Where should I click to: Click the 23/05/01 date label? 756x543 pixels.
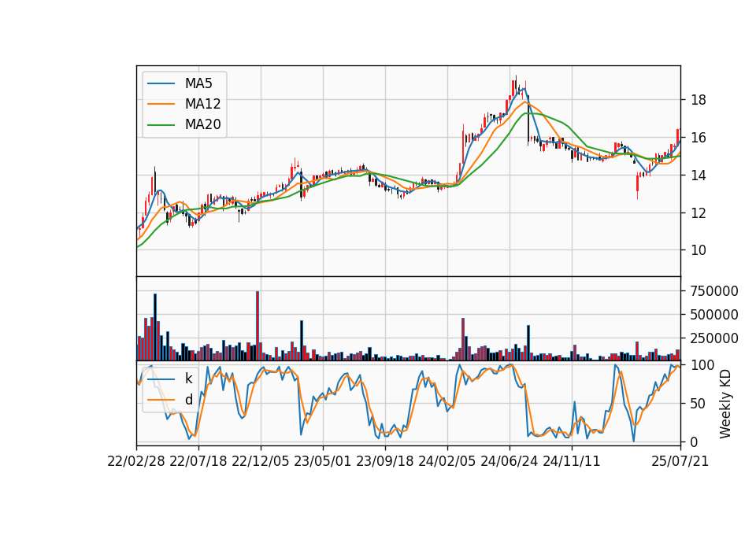point(323,461)
